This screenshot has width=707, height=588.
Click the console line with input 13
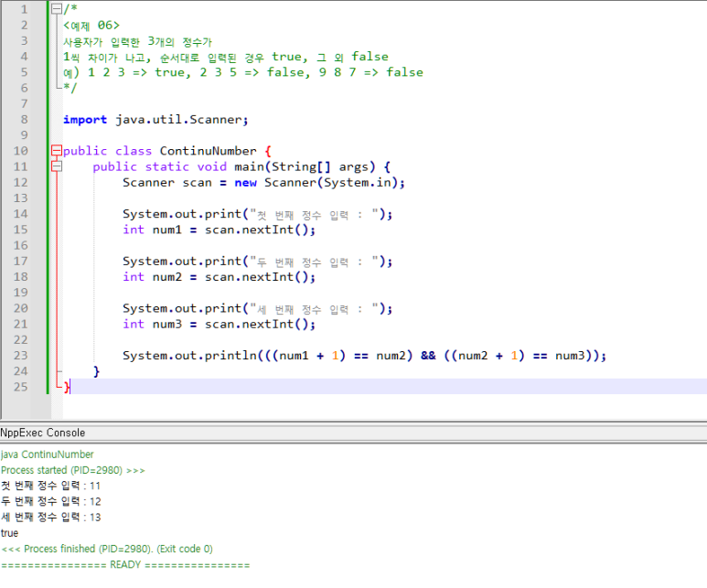[x=51, y=518]
